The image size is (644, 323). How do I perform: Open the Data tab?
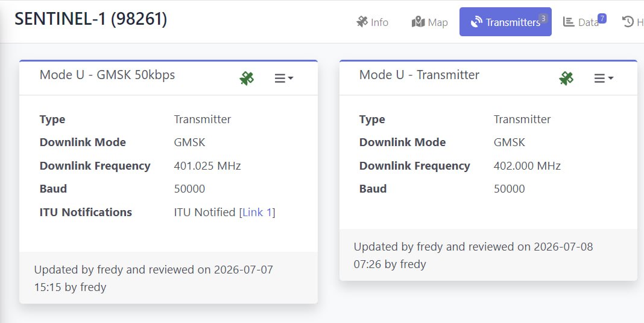coord(583,22)
